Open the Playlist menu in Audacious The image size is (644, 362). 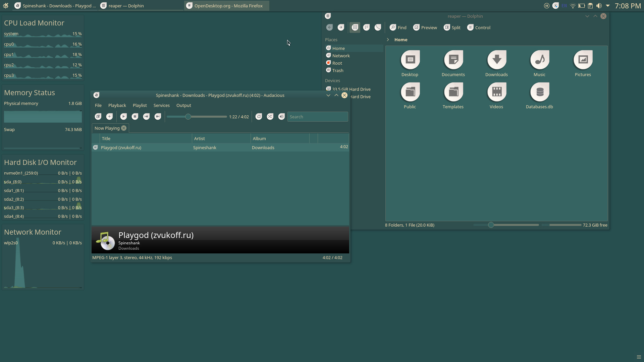click(140, 105)
